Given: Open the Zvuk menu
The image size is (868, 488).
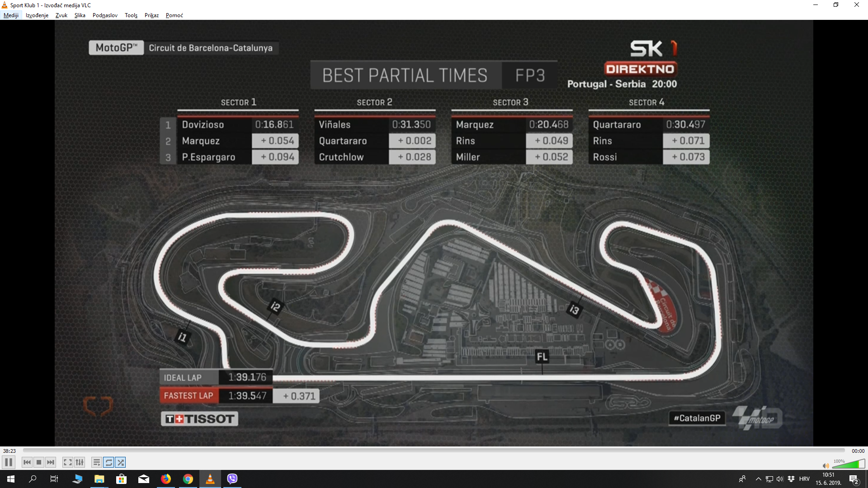Looking at the screenshot, I should tap(61, 15).
